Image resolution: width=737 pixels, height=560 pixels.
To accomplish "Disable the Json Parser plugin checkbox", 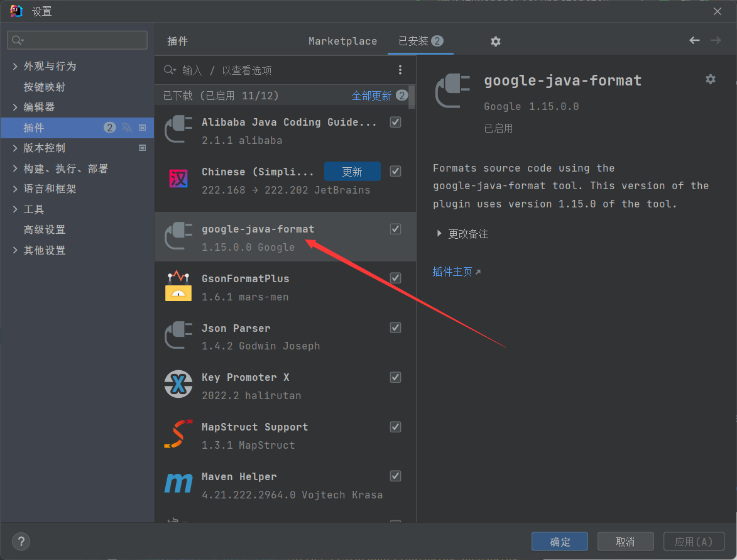I will [x=395, y=327].
